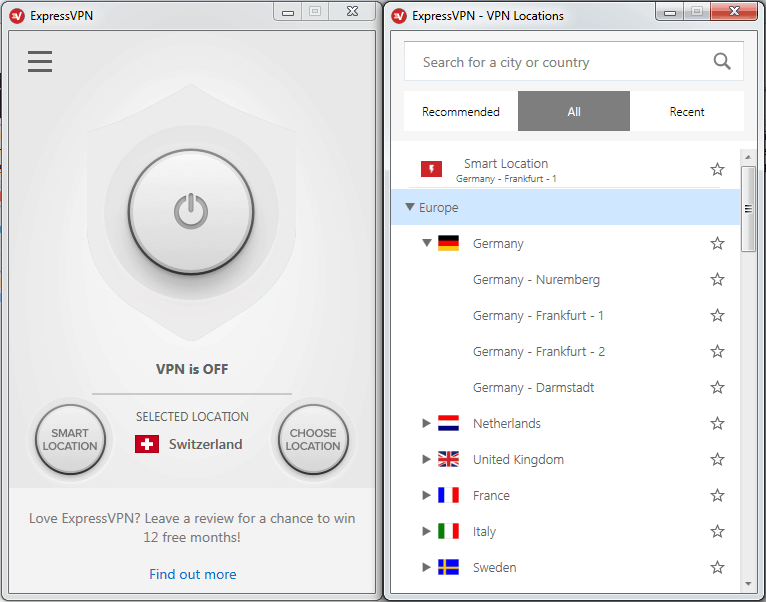Select the France country row
766x602 pixels.
point(566,495)
